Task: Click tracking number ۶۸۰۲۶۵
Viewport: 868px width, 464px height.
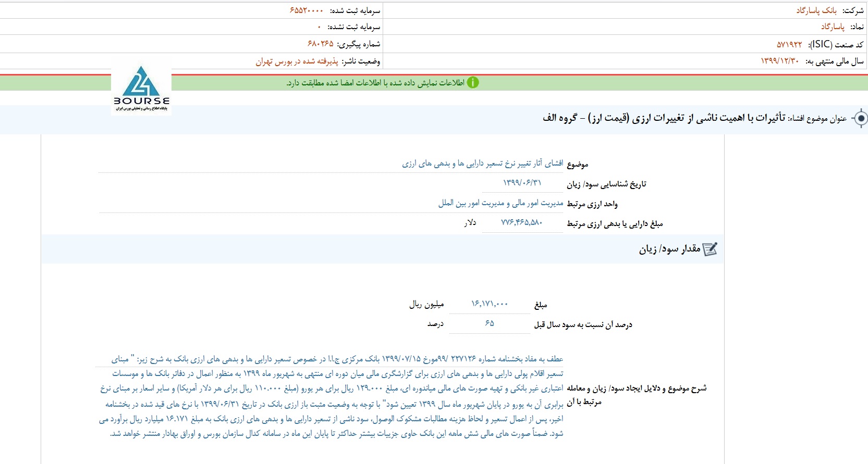Action: 321,44
